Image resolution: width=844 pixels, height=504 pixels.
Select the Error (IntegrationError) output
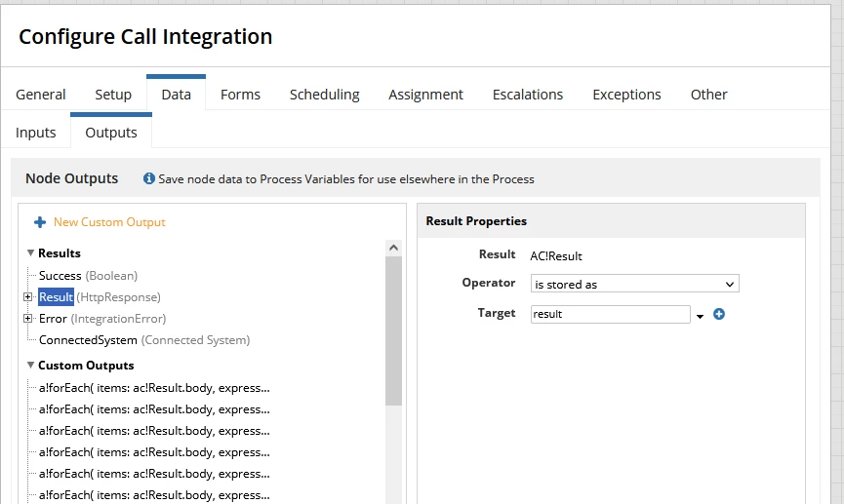(102, 319)
